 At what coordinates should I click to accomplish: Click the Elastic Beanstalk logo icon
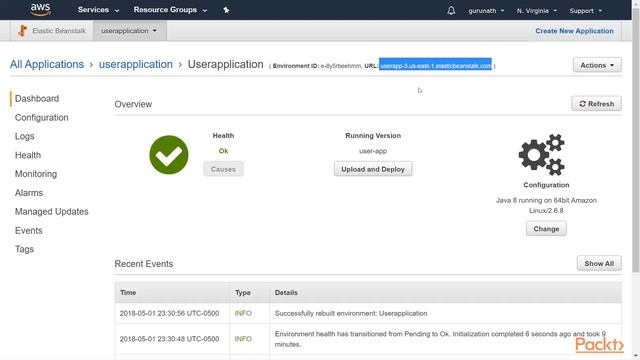click(22, 31)
